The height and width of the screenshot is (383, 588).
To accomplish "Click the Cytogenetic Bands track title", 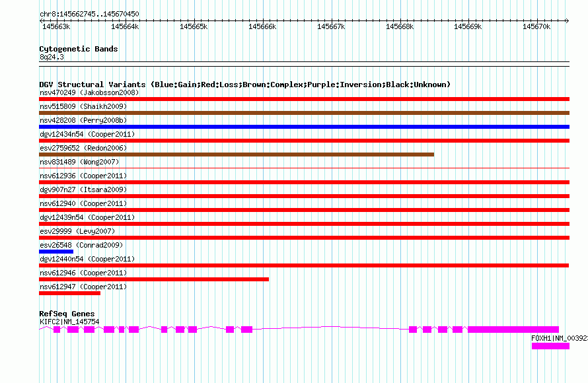I will (x=79, y=49).
